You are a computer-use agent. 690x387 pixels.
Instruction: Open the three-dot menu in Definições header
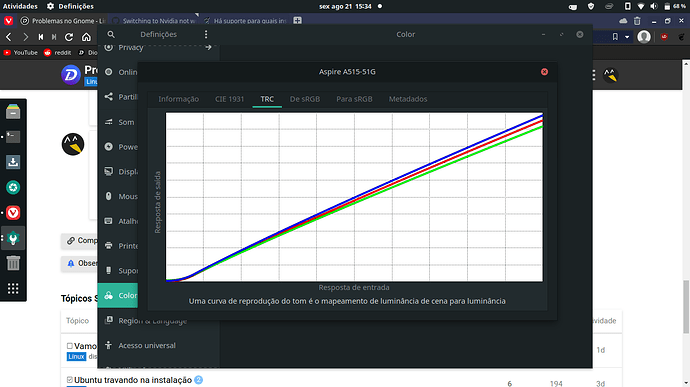click(206, 34)
